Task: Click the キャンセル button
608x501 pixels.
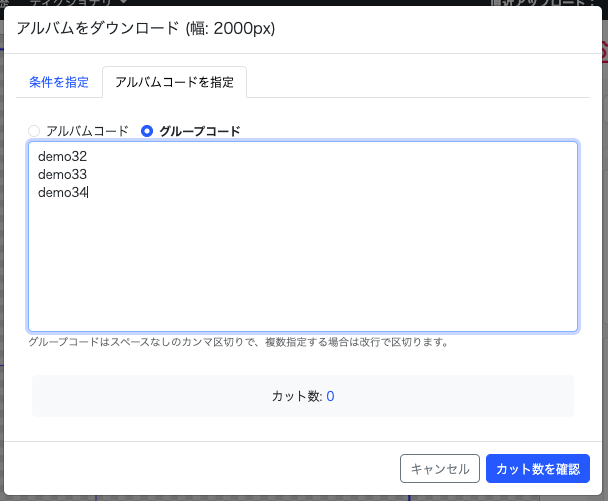Action: pos(439,468)
